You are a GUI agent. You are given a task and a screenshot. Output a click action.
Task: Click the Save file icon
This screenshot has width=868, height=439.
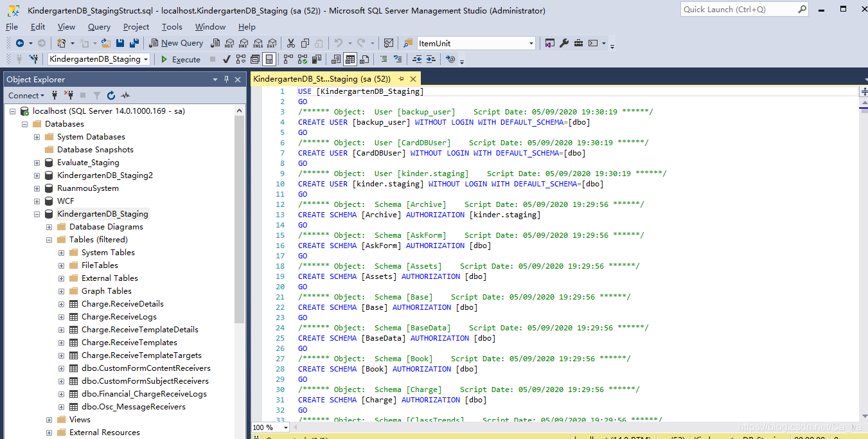coord(120,43)
